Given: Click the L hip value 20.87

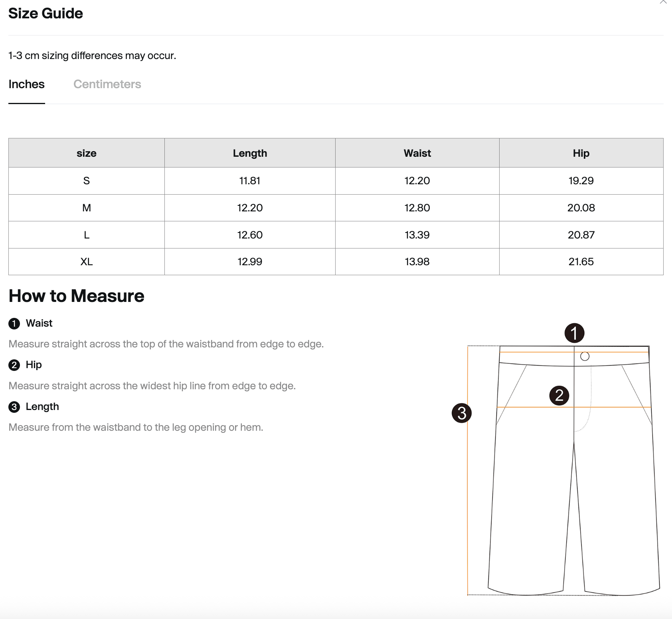Looking at the screenshot, I should tap(581, 235).
